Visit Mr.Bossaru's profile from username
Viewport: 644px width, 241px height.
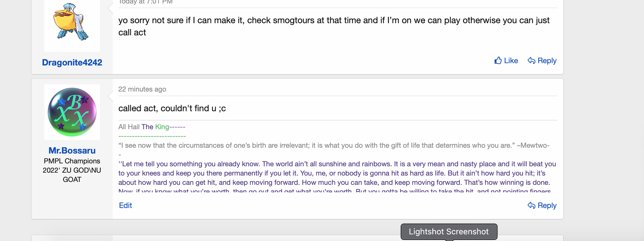pos(72,151)
